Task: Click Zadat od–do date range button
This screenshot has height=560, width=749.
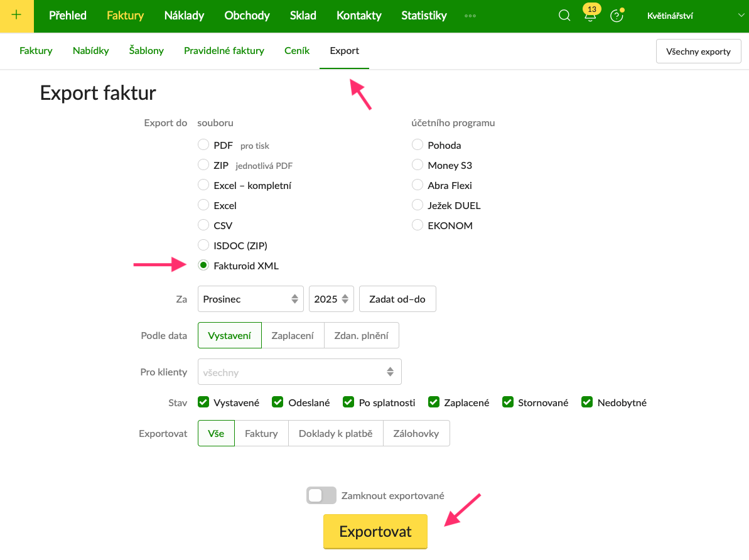Action: point(397,299)
